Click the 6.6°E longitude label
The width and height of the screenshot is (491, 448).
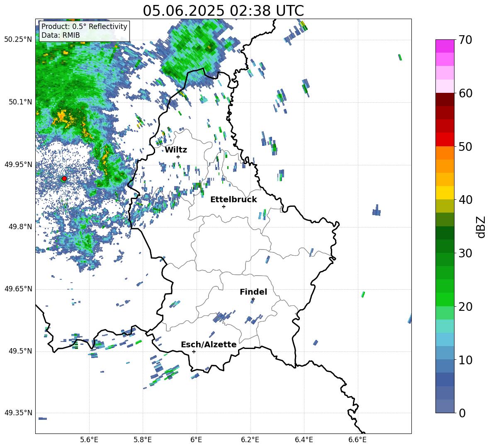coord(357,440)
